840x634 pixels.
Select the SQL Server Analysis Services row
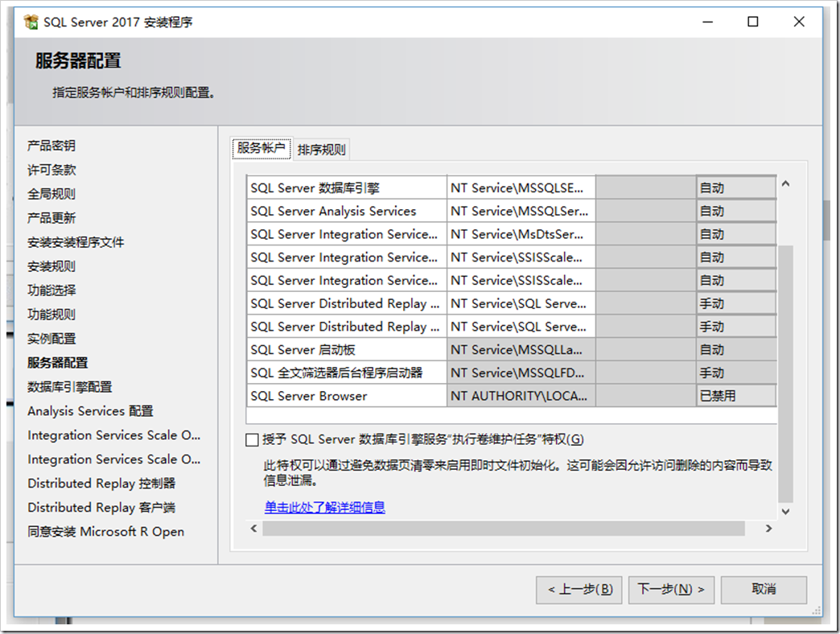click(x=347, y=211)
